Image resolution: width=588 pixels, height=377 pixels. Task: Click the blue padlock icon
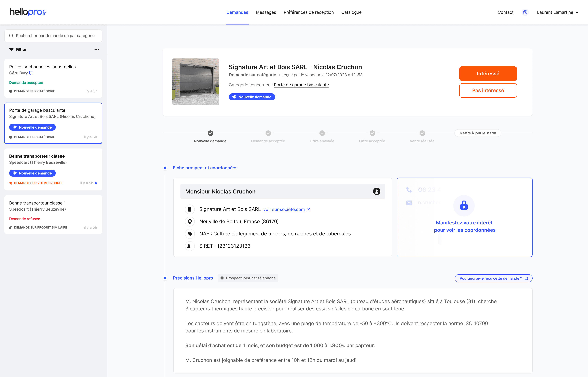tap(464, 205)
